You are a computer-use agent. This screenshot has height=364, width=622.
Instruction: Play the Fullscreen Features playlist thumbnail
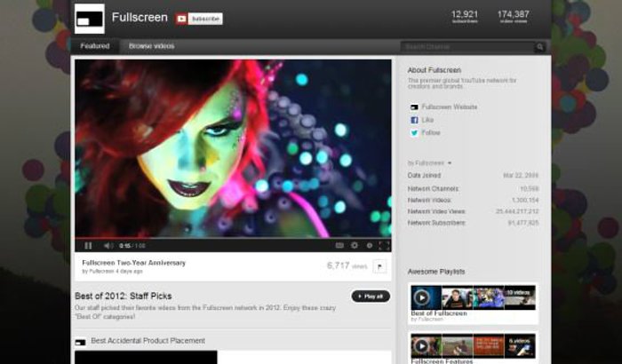(473, 345)
